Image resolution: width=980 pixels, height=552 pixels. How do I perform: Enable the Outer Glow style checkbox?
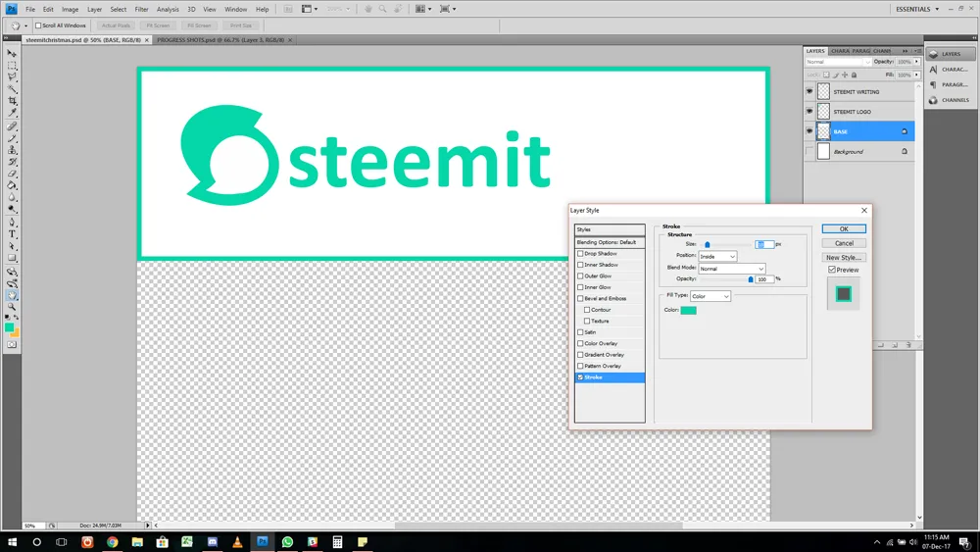pos(580,276)
